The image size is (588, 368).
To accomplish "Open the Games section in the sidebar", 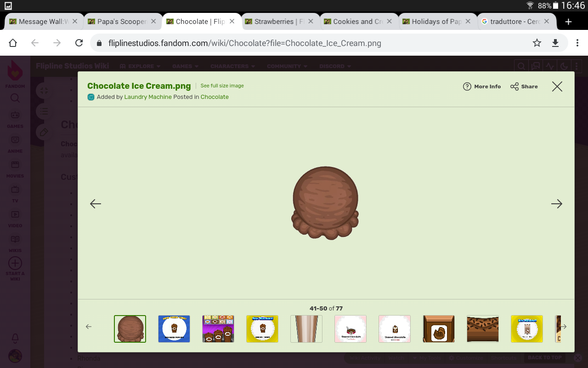I will pyautogui.click(x=15, y=119).
